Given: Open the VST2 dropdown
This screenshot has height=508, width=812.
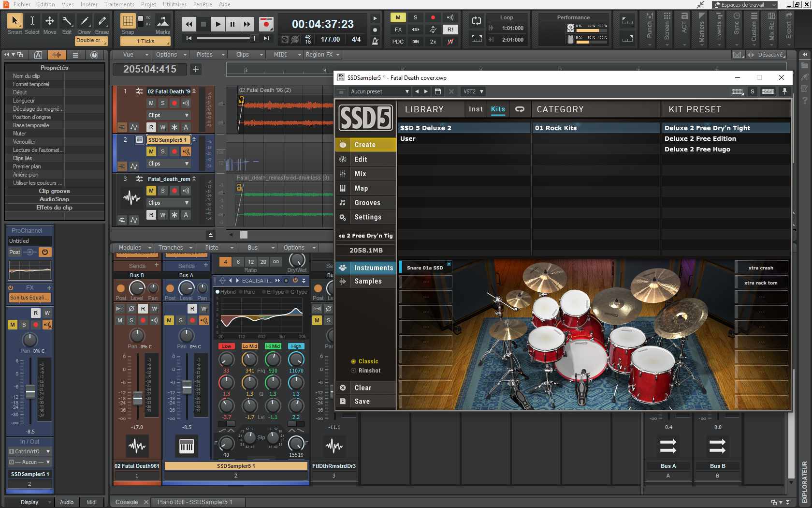Looking at the screenshot, I should click(x=473, y=91).
